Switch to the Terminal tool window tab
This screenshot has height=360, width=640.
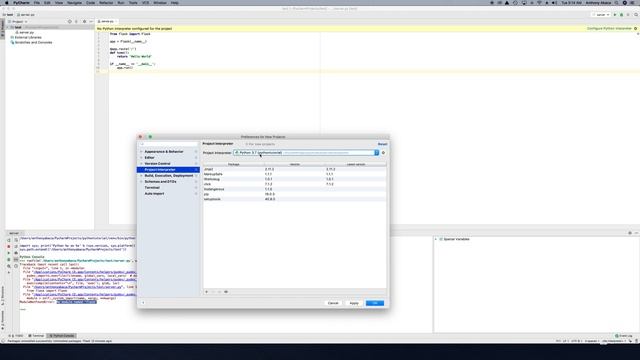pos(36,336)
